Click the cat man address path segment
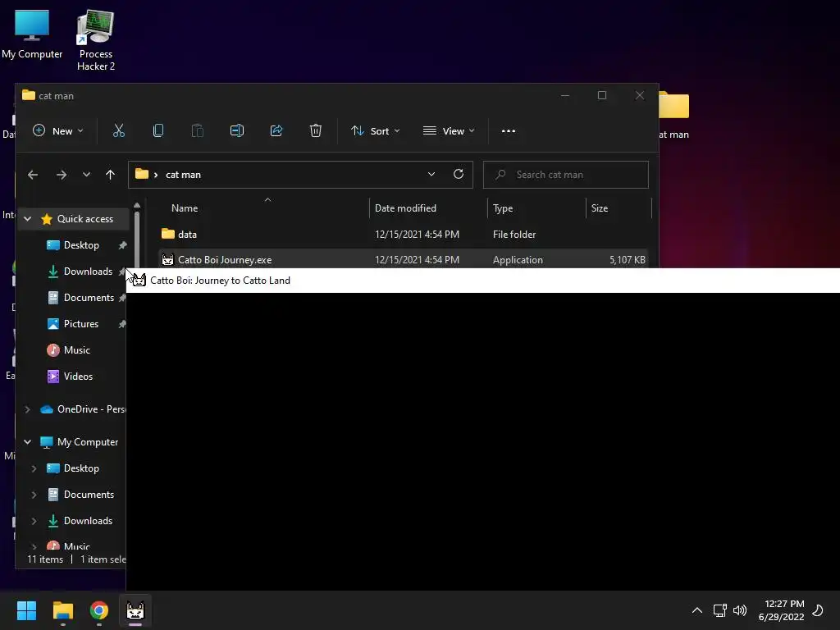Viewport: 840px width, 630px height. pos(183,175)
